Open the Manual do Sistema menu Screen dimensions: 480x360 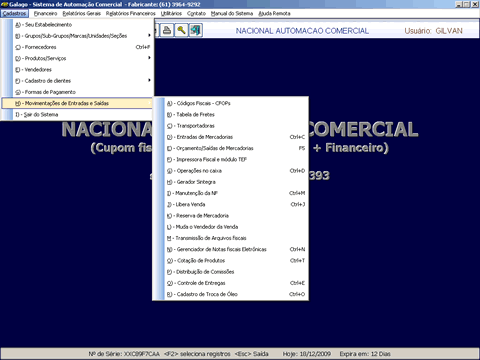point(232,13)
